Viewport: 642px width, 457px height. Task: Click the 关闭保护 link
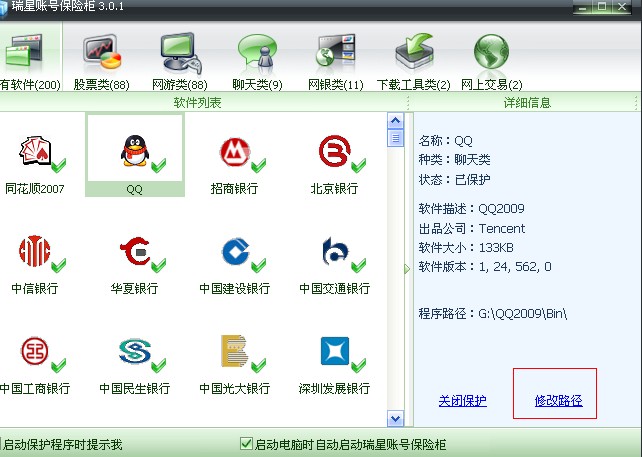tap(463, 400)
